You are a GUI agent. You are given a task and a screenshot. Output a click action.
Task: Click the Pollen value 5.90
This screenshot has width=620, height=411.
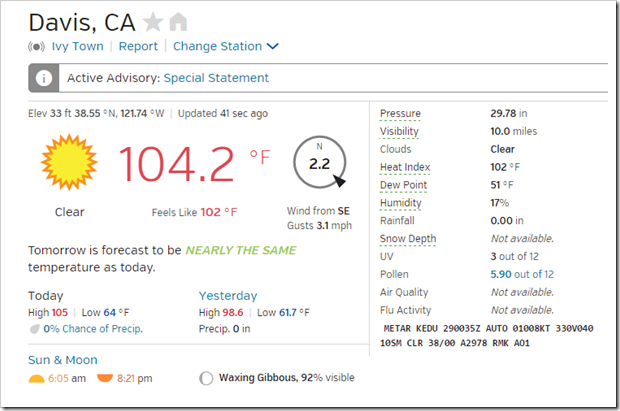coord(503,274)
